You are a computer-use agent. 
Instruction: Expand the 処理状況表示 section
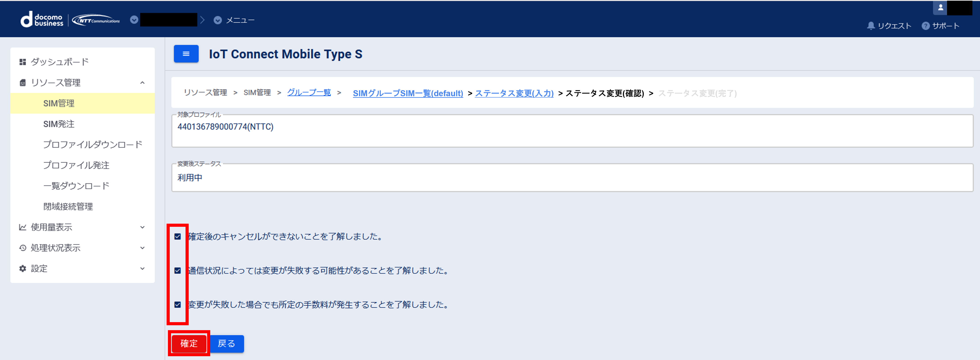pos(142,248)
